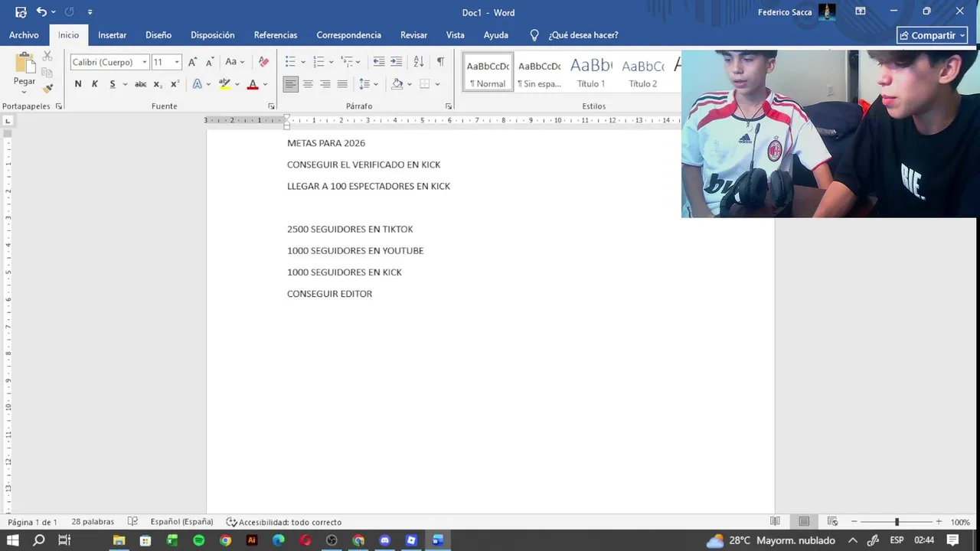Click the Text Effects glowing A icon
Viewport: 980px width, 551px height.
pos(197,84)
